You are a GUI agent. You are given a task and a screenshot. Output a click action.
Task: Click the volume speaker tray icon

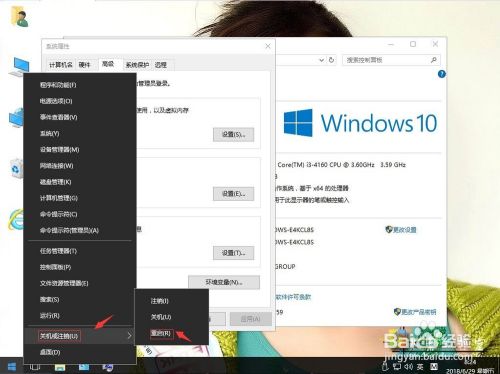click(409, 367)
